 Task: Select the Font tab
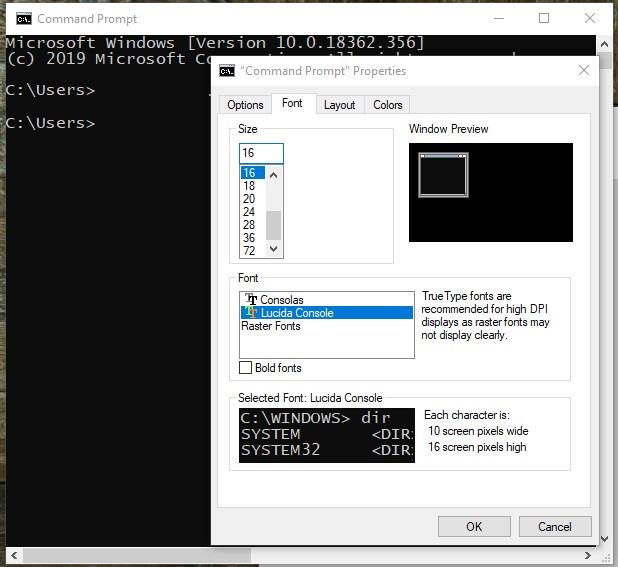(293, 103)
